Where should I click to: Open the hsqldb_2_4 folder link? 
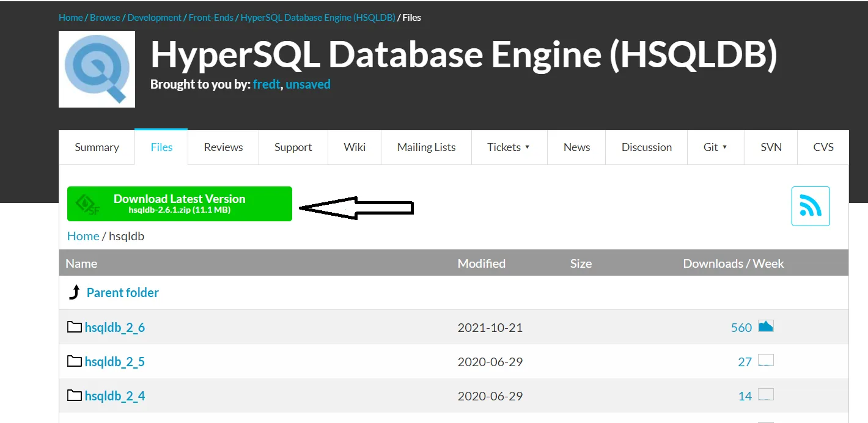(x=115, y=396)
